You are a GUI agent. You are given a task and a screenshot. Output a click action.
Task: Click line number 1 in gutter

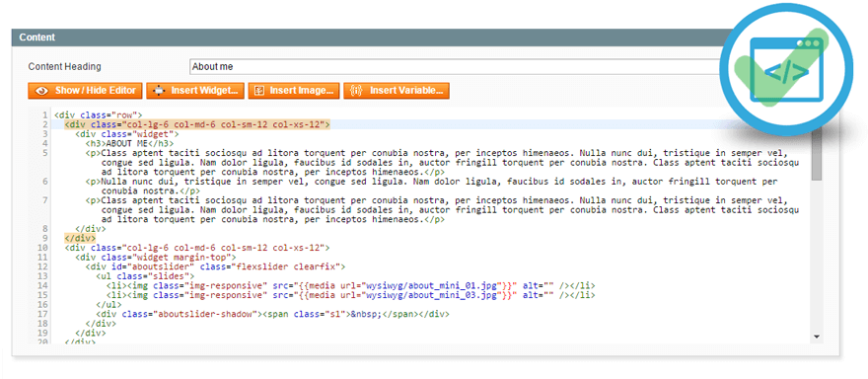coord(44,115)
